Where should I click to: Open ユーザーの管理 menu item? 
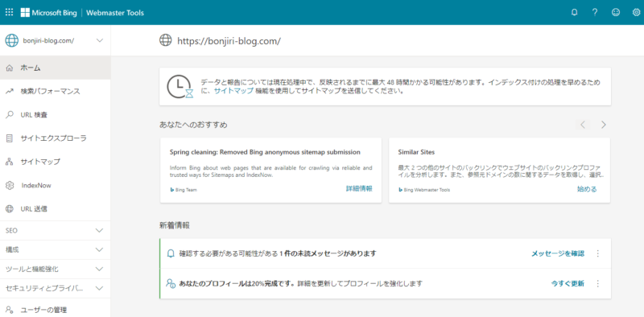coord(55,310)
